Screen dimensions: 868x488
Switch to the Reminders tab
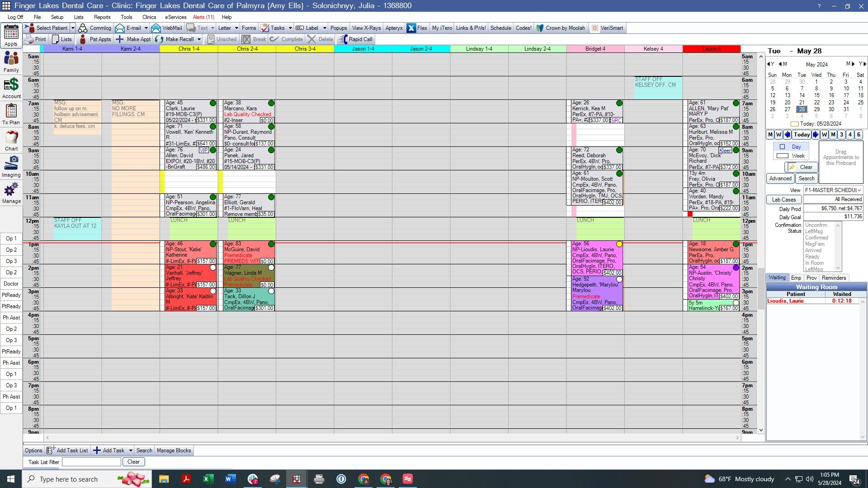pyautogui.click(x=834, y=278)
